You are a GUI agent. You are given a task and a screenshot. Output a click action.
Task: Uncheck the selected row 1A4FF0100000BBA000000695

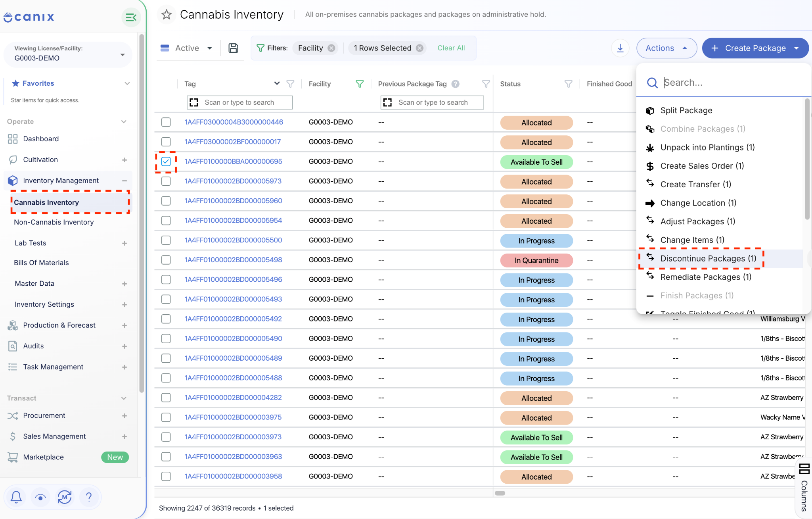coord(166,161)
